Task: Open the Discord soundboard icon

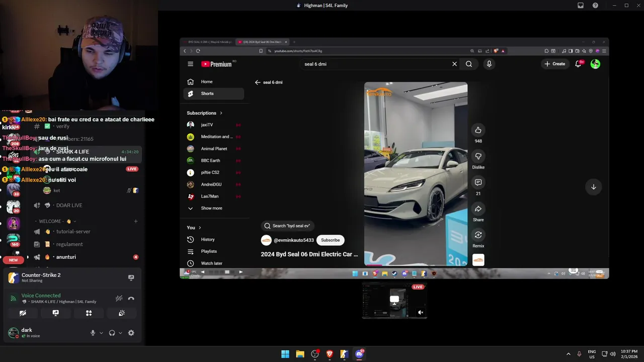Action: pos(122,313)
